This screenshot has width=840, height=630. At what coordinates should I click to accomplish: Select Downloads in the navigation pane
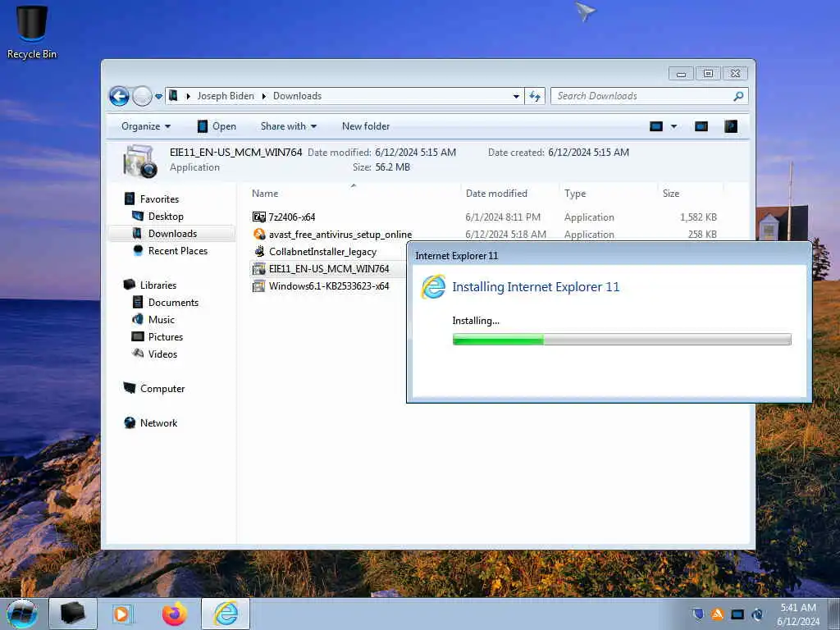[x=172, y=234]
